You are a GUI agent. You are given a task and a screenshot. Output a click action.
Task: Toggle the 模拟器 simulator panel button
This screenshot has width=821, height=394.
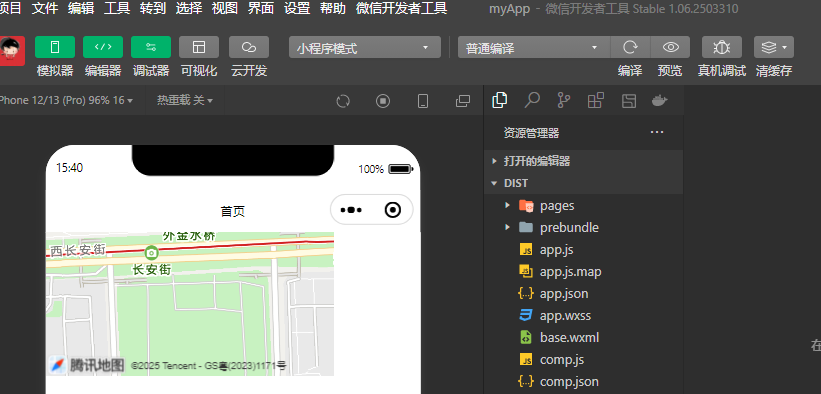point(55,47)
